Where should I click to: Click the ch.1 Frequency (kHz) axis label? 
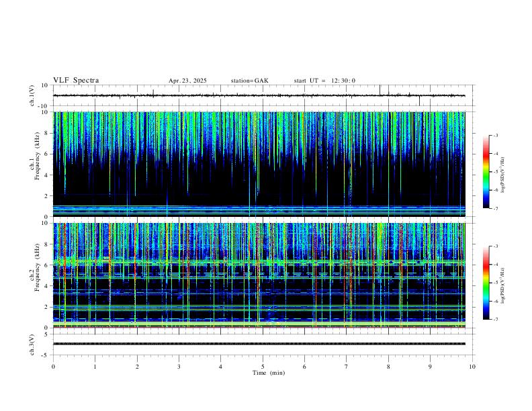[x=35, y=154]
